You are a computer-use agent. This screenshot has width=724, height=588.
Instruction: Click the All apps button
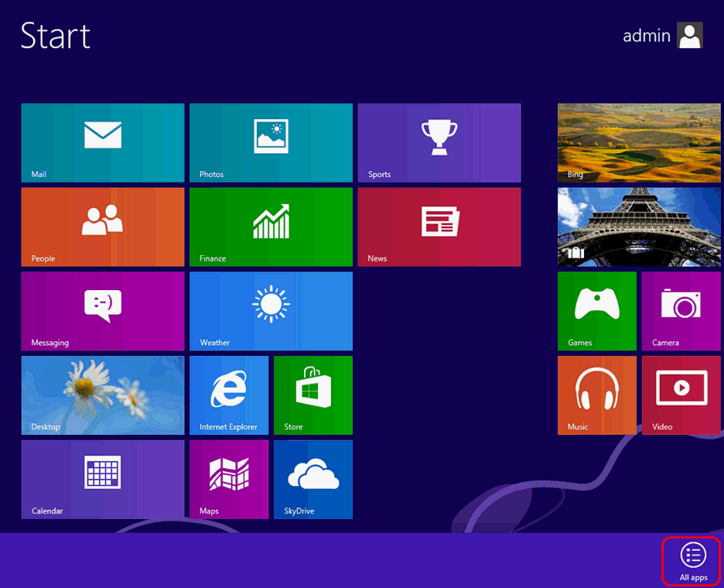point(692,561)
